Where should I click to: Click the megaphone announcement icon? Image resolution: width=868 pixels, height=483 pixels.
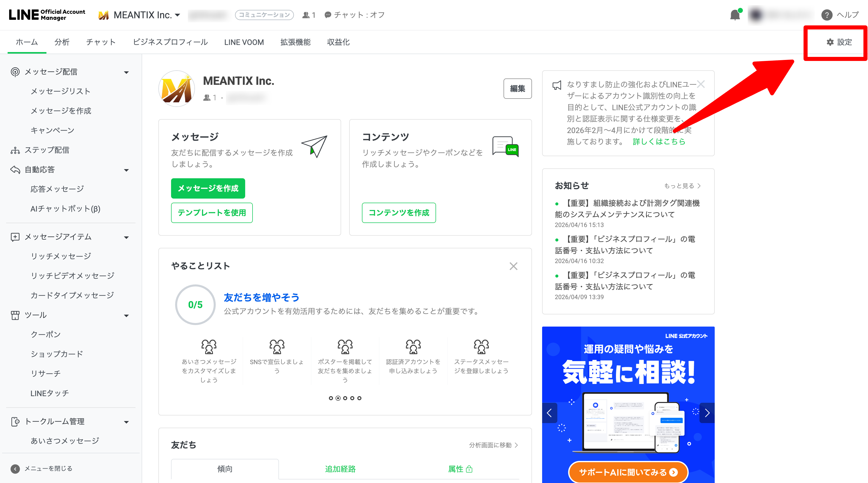pos(557,85)
